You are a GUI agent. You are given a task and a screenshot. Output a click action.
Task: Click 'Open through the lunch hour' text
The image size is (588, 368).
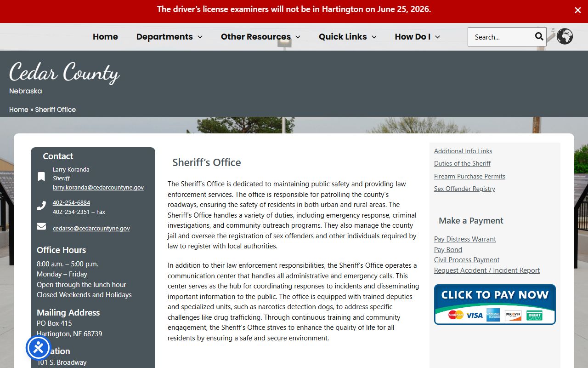click(x=81, y=285)
